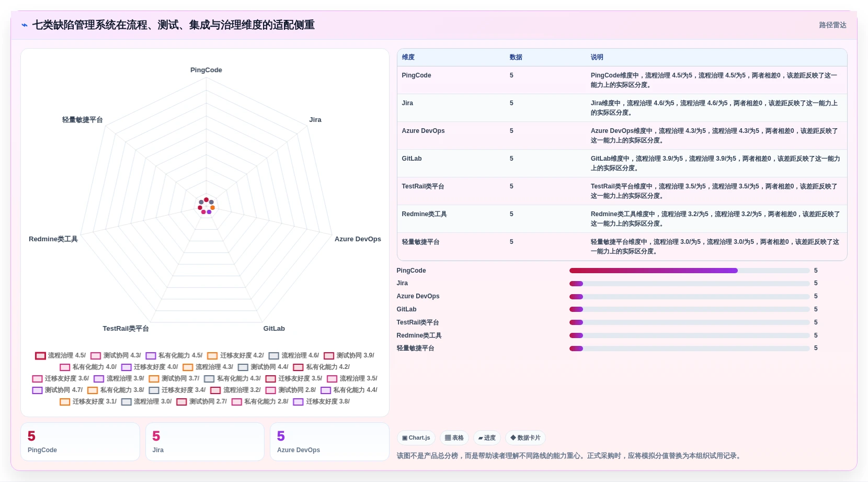
Task: Click the 说明 column header
Action: coord(597,57)
